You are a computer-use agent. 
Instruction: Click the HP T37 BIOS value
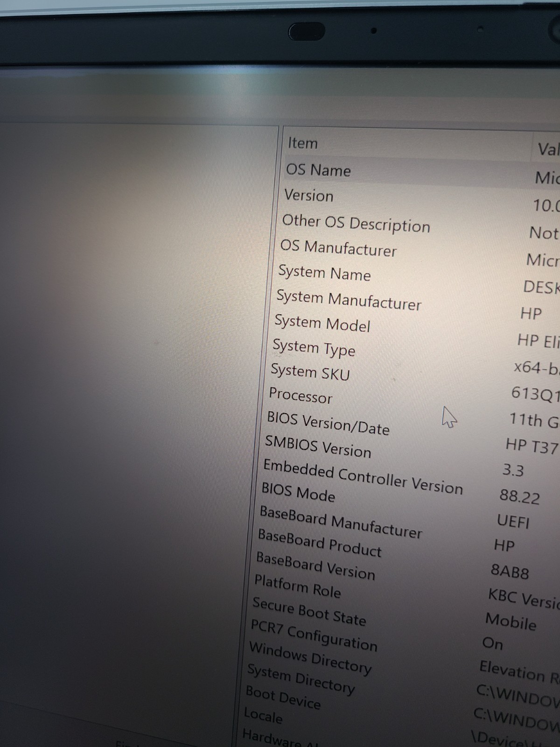click(532, 446)
